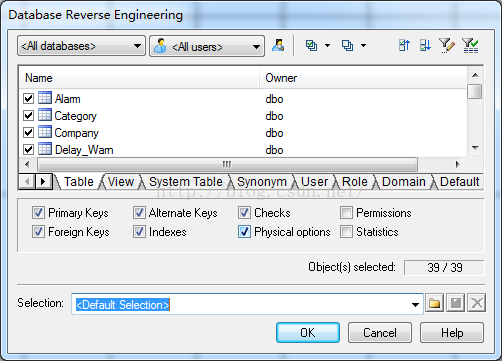Select the Category row name
This screenshot has height=361, width=502.
75,116
